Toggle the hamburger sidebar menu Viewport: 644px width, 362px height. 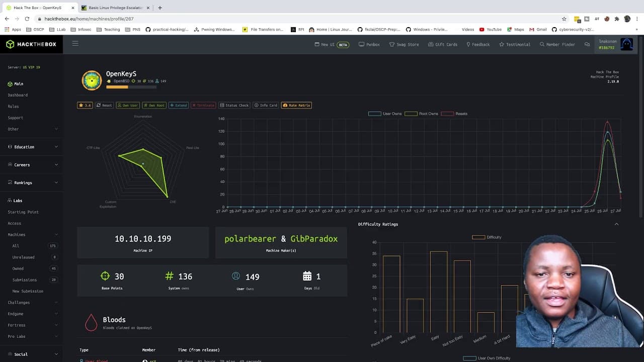75,44
